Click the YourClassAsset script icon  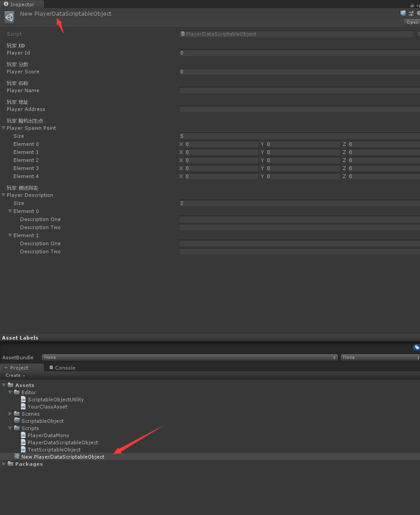(23, 407)
